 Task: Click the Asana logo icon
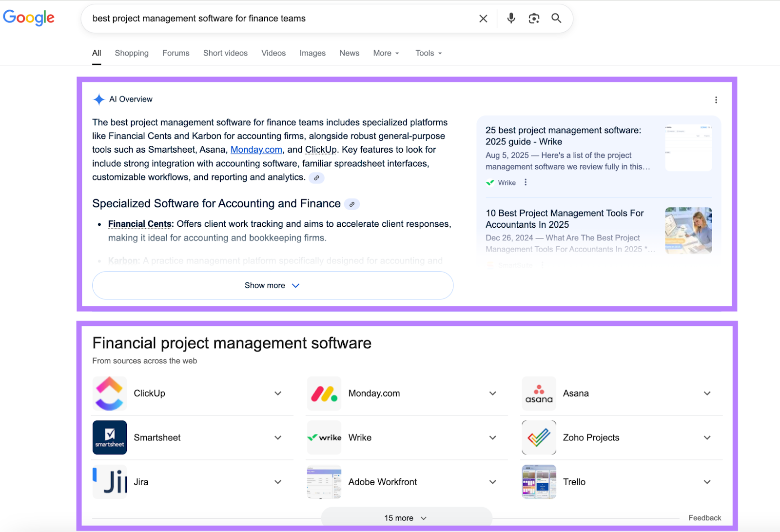coord(539,393)
